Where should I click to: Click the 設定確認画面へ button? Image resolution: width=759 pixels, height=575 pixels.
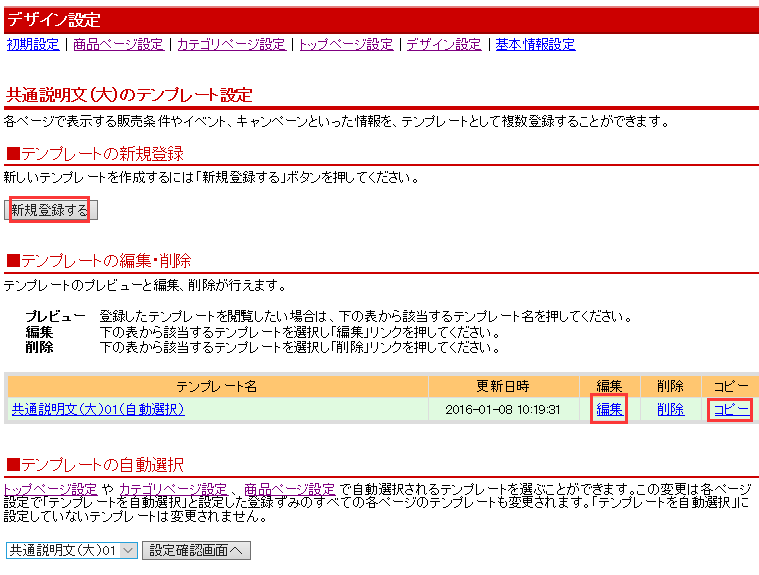(x=196, y=550)
